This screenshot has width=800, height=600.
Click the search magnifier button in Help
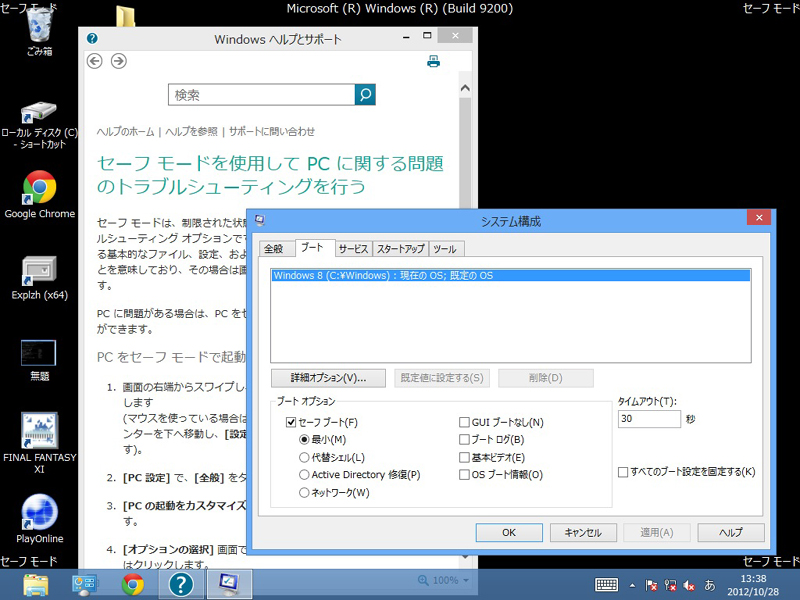pos(365,94)
